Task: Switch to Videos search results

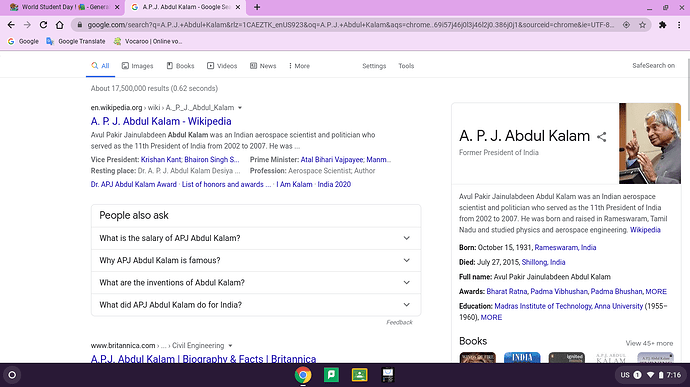Action: coord(222,66)
